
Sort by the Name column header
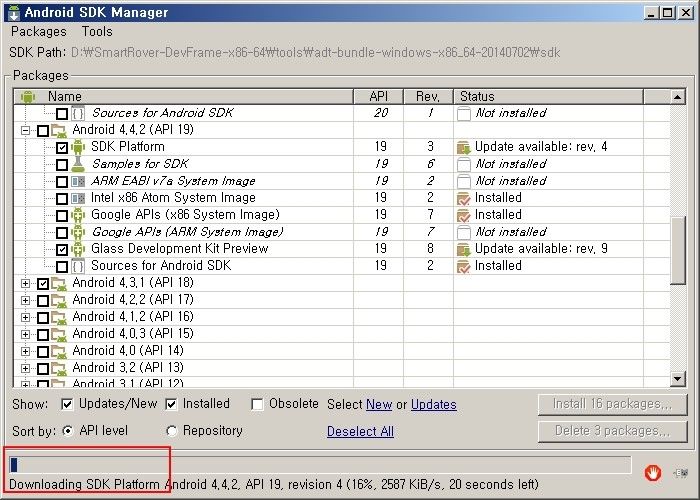coord(183,96)
